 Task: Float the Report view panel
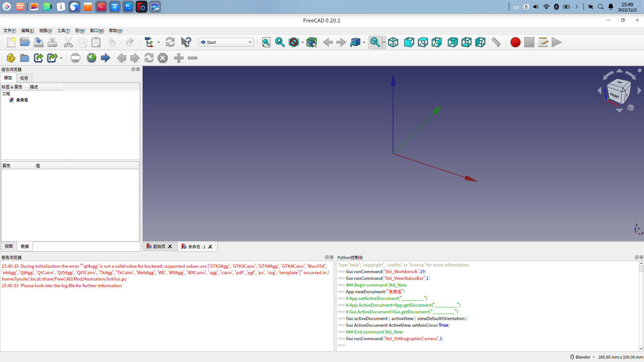tap(327, 257)
